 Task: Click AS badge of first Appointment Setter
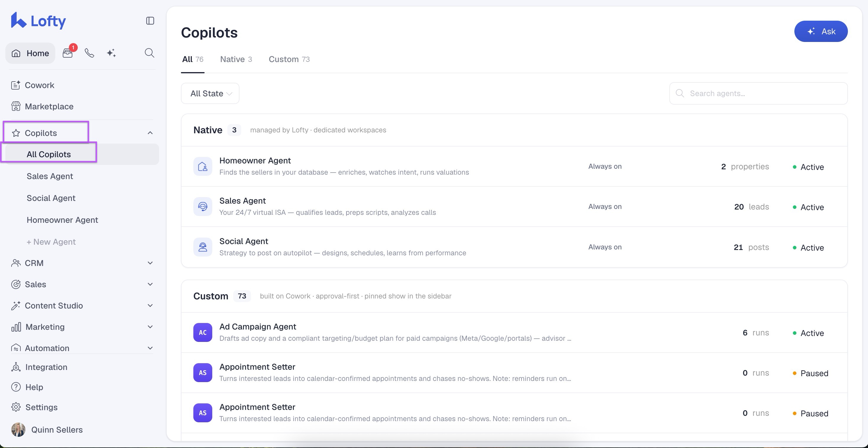click(203, 373)
